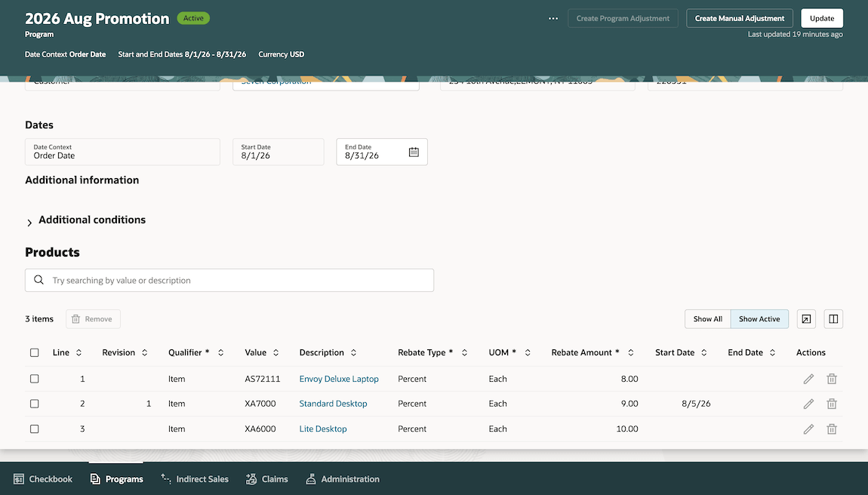Click the Programs icon in bottom bar

(x=95, y=479)
